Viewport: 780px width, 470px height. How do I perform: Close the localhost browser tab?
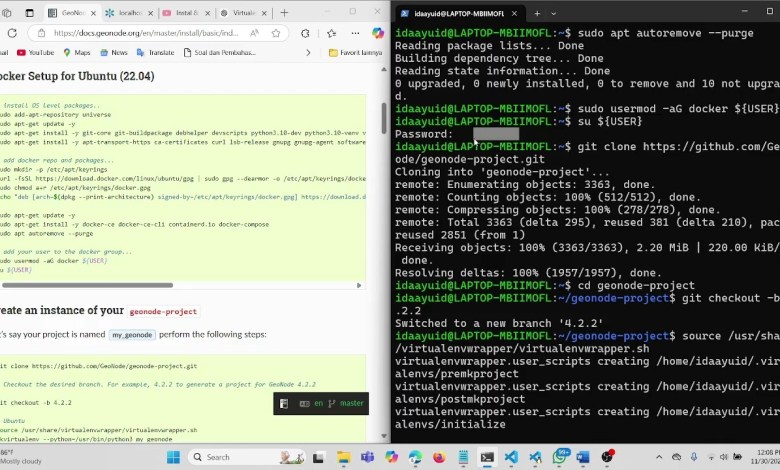[150, 13]
